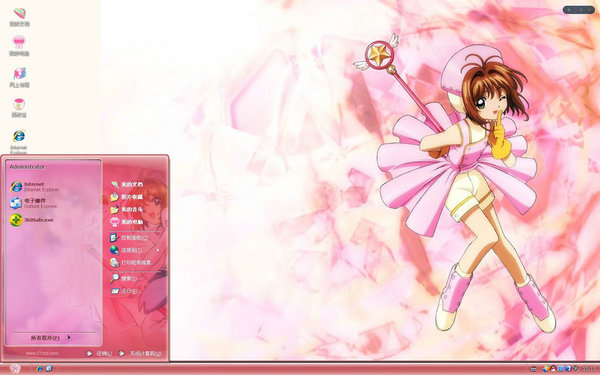Select the Internet Explorer desktop shortcut
The image size is (600, 375).
pyautogui.click(x=19, y=142)
